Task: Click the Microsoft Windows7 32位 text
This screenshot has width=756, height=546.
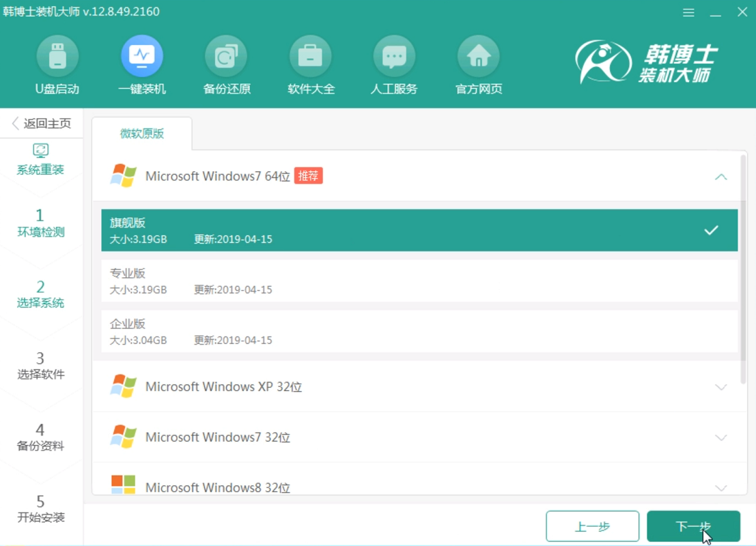Action: pyautogui.click(x=217, y=437)
